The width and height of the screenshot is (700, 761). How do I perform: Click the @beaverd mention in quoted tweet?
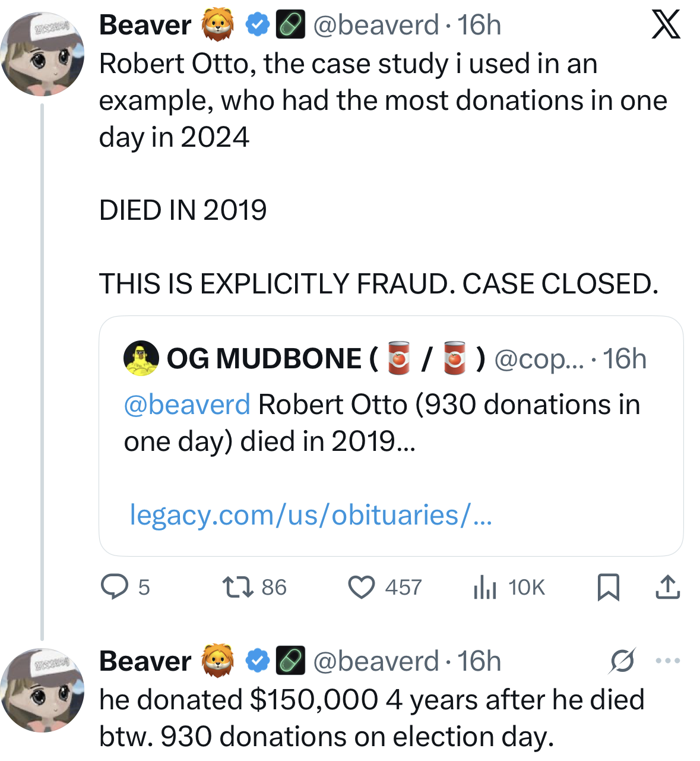(x=187, y=405)
